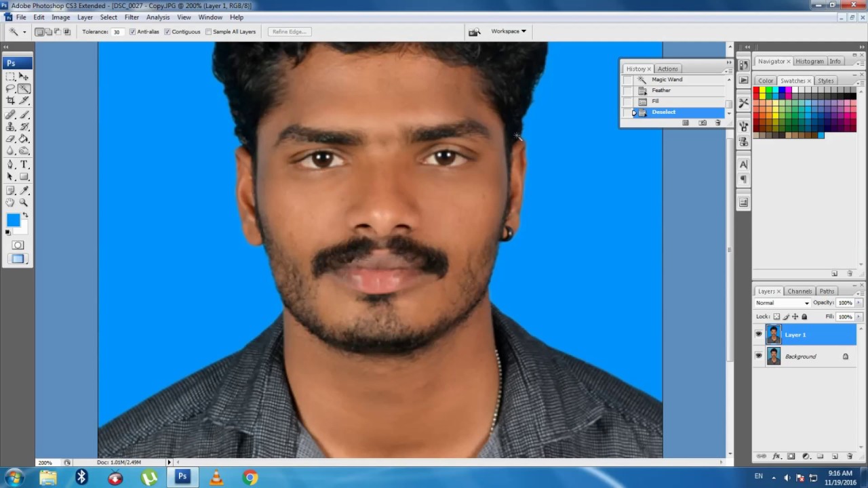Open the status bar info arrow
868x488 pixels.
(169, 462)
